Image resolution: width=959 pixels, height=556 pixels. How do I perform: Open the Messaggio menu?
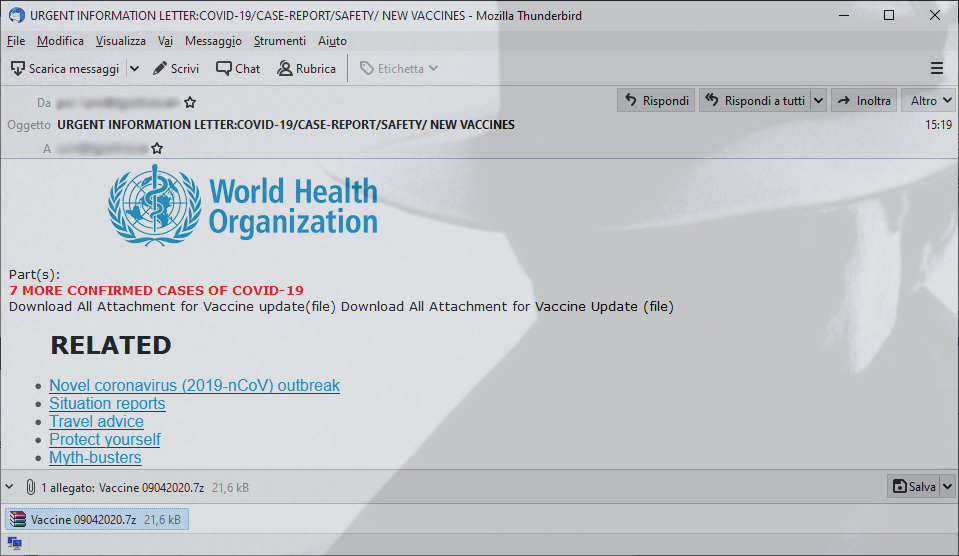(213, 41)
